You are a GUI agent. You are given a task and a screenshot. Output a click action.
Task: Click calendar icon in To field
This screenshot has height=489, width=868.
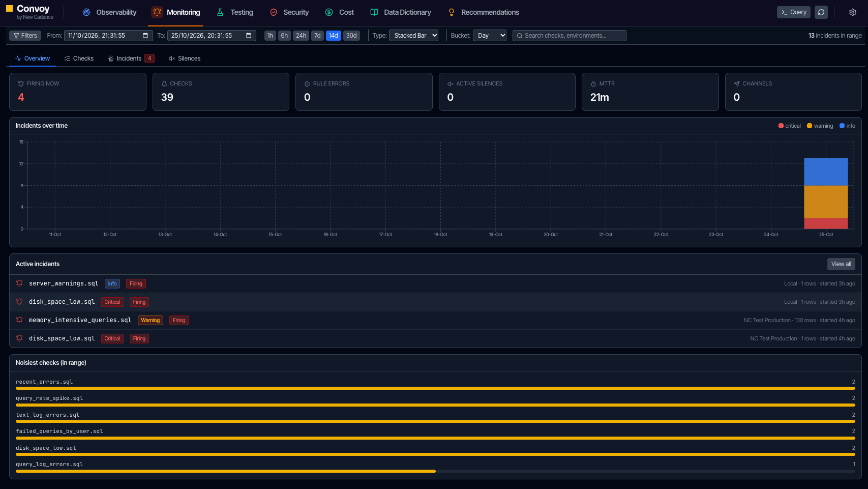point(249,36)
